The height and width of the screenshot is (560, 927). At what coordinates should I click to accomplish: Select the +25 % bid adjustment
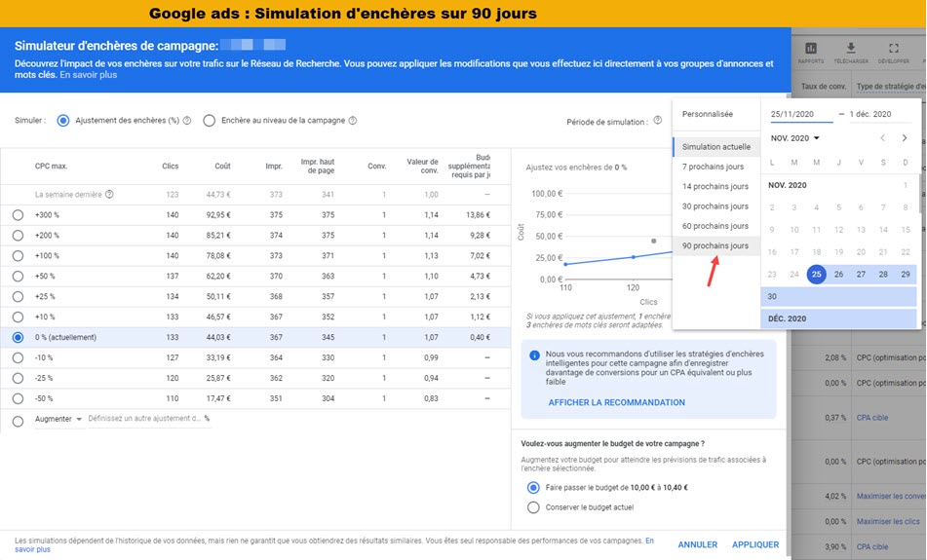click(x=18, y=296)
